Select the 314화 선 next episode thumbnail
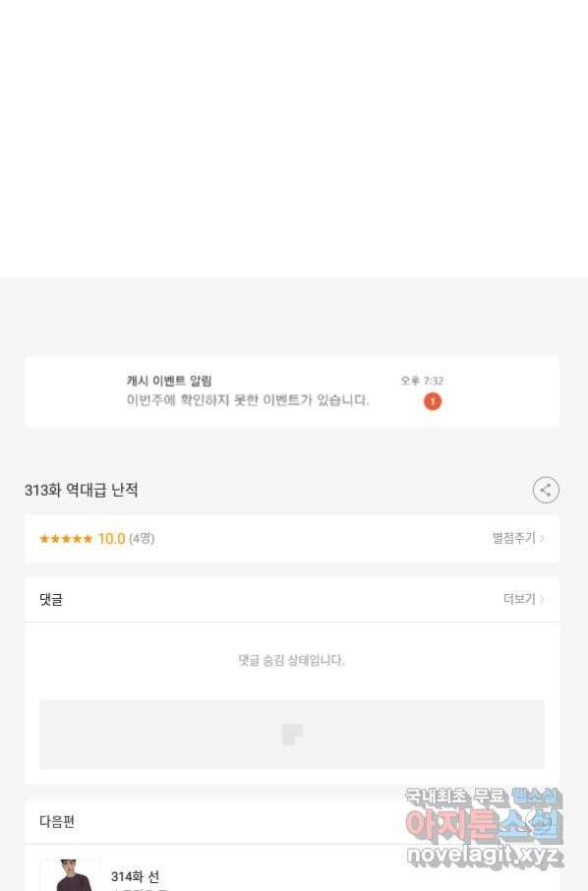This screenshot has height=891, width=588. point(71,875)
